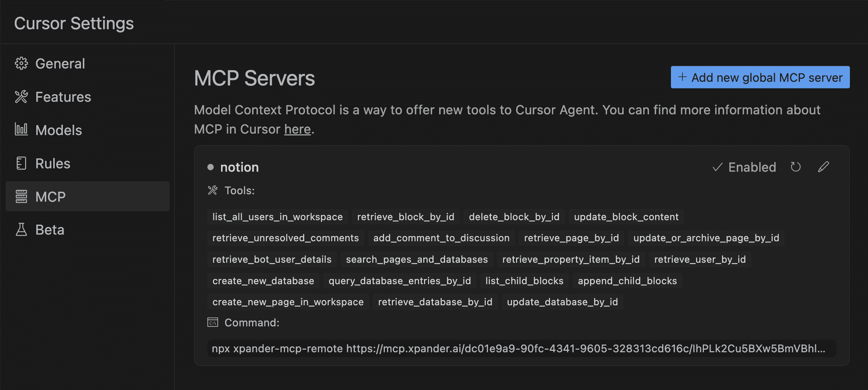This screenshot has width=868, height=390.
Task: Click the update_block_content tool chip
Action: tap(626, 217)
